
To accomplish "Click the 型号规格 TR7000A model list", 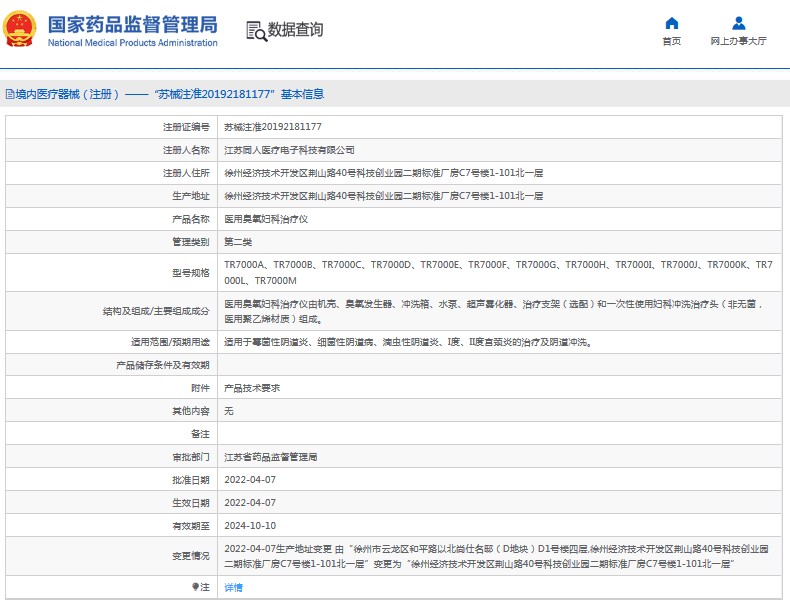I will coord(498,273).
